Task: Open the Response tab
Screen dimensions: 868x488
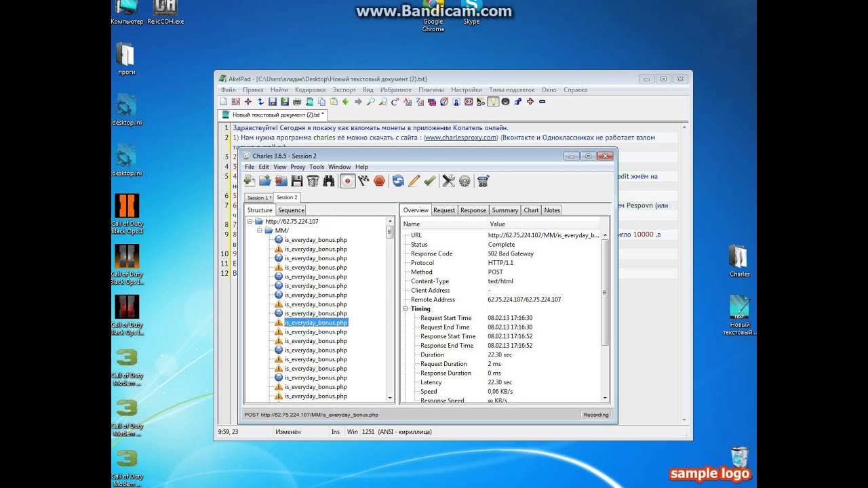Action: pyautogui.click(x=473, y=210)
